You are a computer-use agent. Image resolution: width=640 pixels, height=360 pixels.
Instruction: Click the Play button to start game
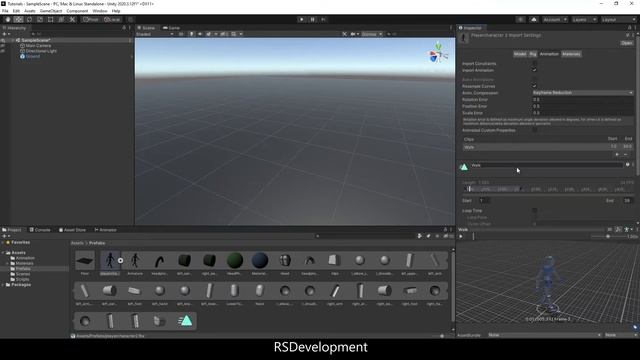click(x=302, y=20)
